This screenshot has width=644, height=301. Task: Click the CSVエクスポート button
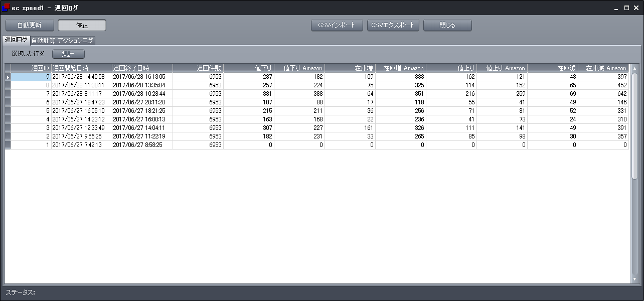393,25
